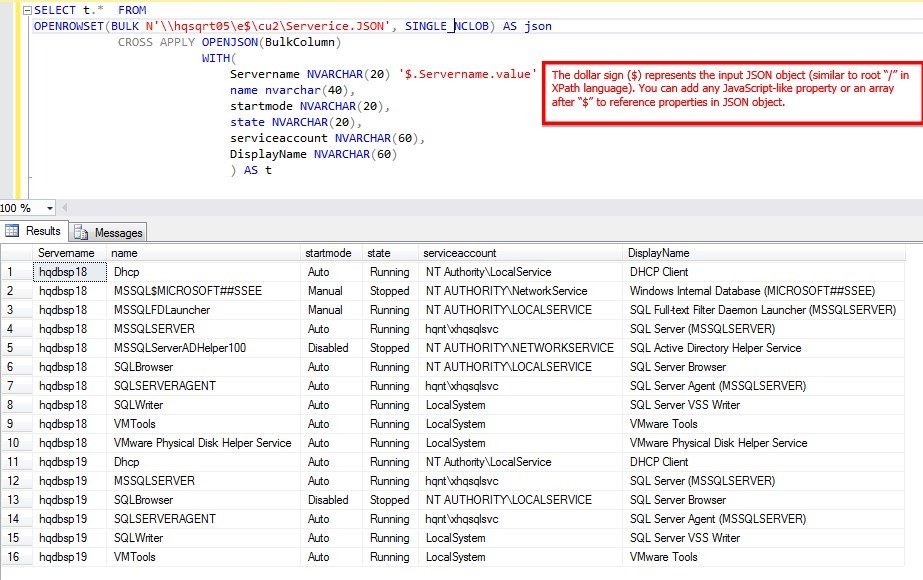Click cell MSSQLServerADHelper100

point(203,347)
